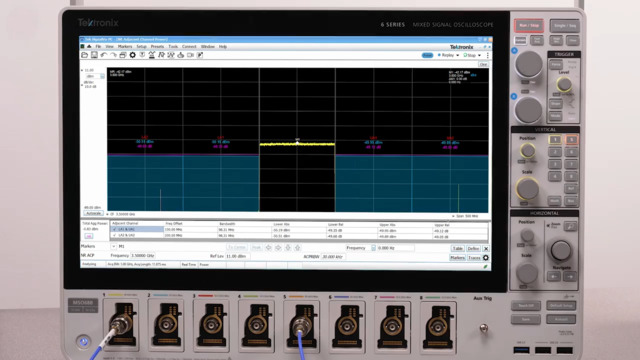Viewport: 640px width, 360px height.
Task: Toggle channel 3 vertical button
Action: pyautogui.click(x=555, y=164)
